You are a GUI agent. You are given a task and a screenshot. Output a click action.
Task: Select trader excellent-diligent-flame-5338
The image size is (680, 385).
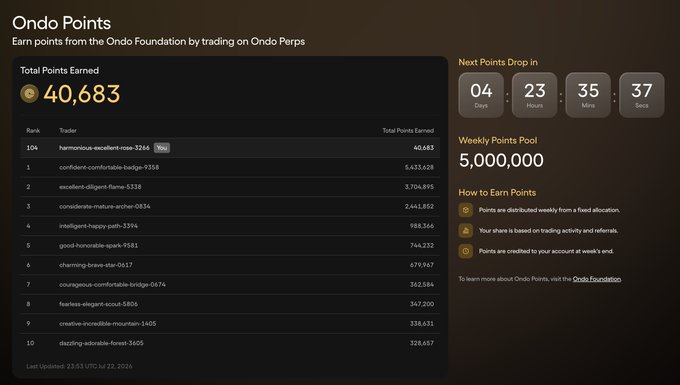[100, 187]
